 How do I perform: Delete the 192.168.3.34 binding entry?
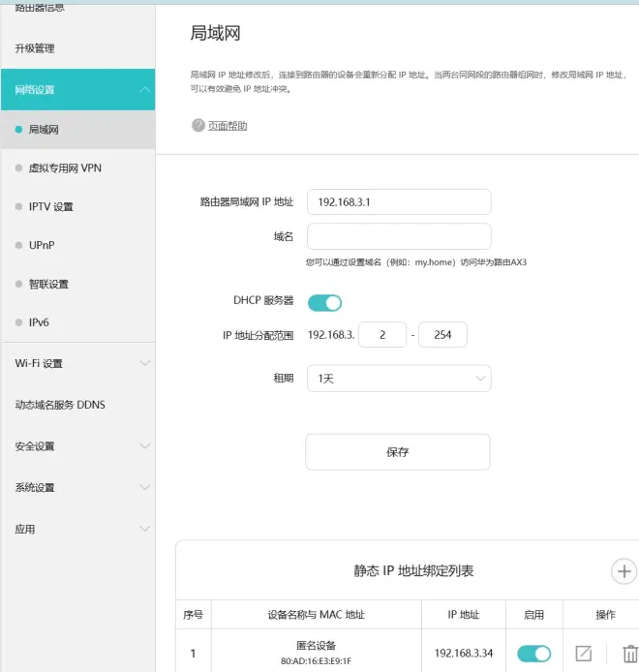click(630, 654)
